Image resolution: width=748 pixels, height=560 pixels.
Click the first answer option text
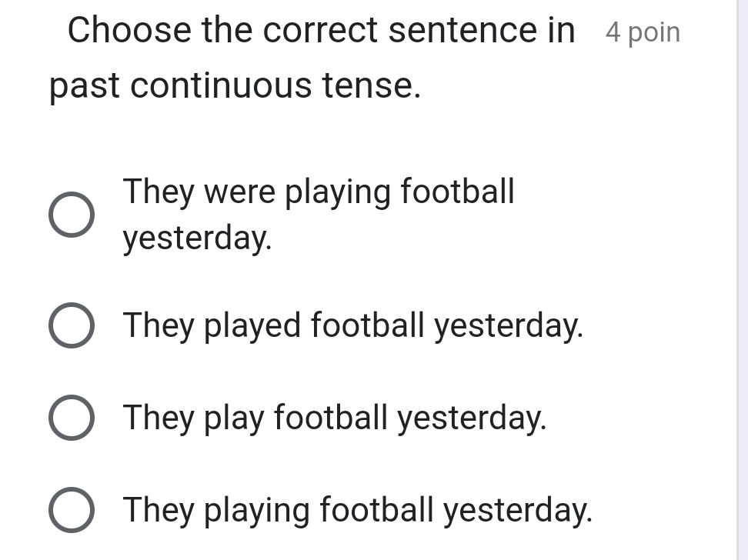[x=318, y=192]
